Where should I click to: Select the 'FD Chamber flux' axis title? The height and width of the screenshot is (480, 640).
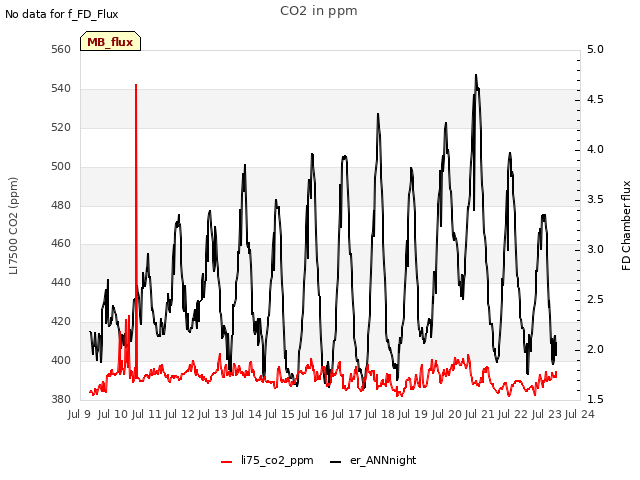(x=626, y=226)
